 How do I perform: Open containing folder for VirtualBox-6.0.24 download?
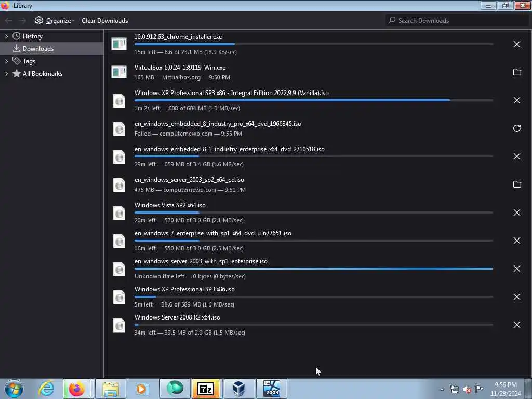[x=517, y=72]
